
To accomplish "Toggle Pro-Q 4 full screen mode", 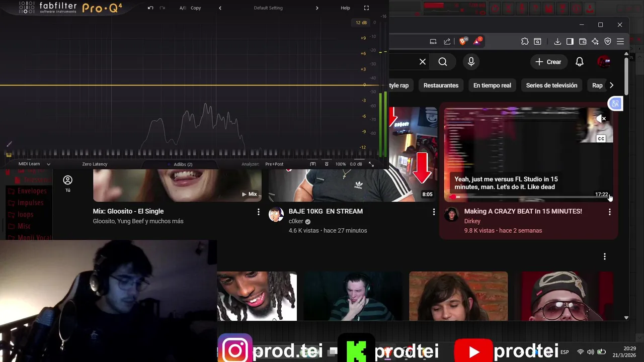I will click(x=366, y=8).
